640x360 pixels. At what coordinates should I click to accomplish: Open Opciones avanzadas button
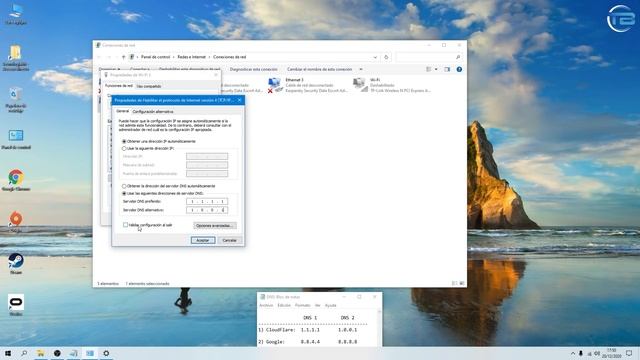click(x=215, y=226)
